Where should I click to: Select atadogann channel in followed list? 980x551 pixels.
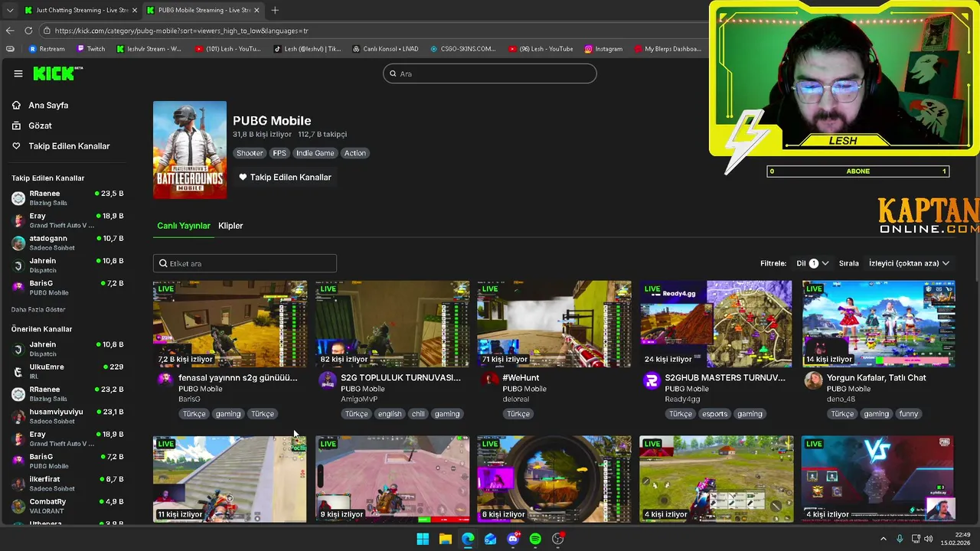coord(67,243)
